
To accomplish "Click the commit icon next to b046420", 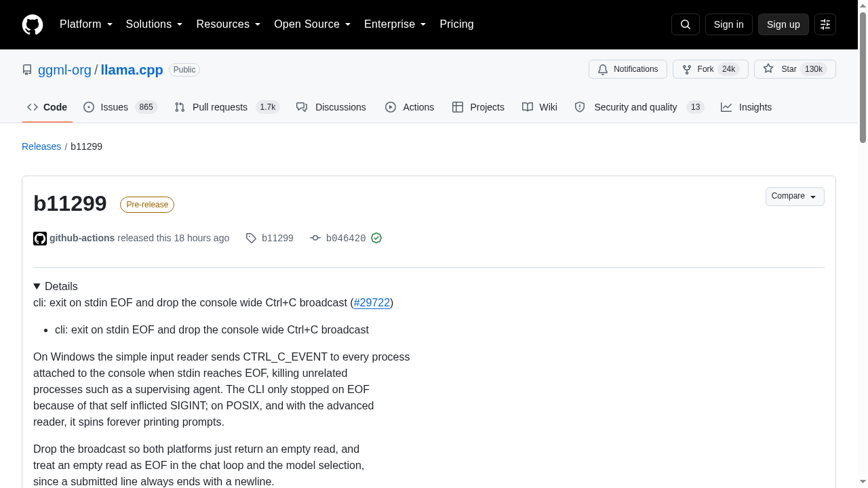I will pos(315,238).
